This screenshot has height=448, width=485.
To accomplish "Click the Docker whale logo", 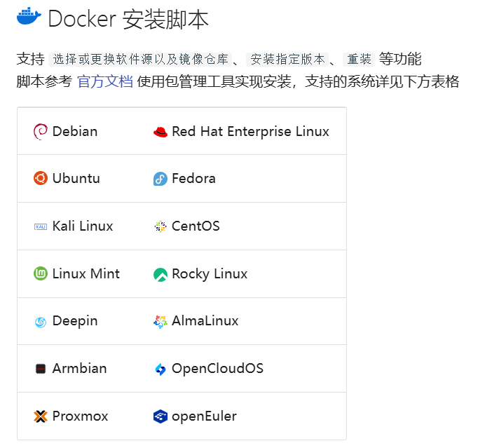I will (29, 18).
